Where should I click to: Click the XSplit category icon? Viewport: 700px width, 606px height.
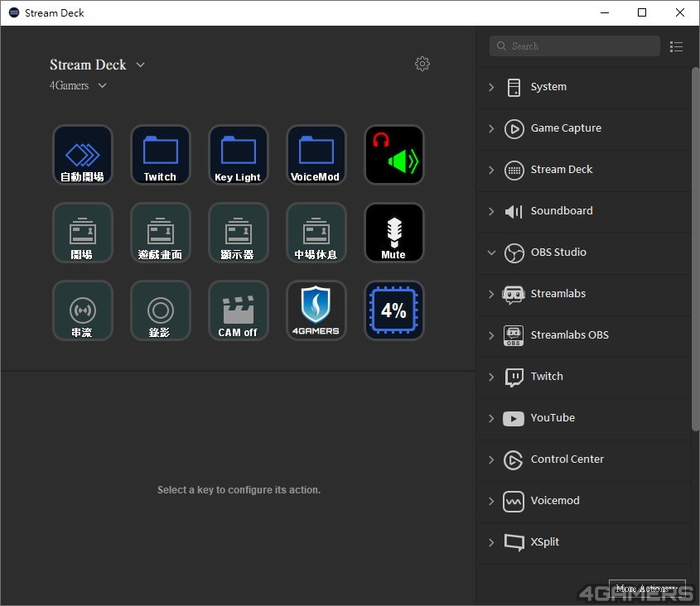pos(514,542)
